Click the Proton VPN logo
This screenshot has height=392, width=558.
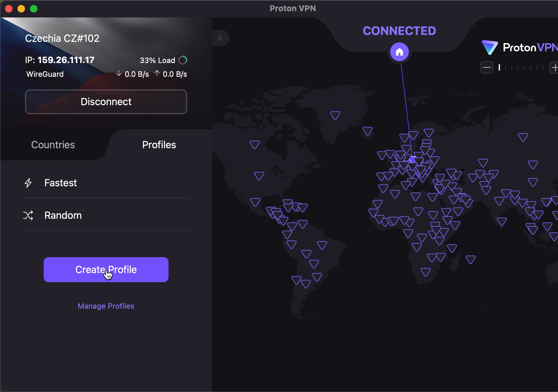(520, 47)
